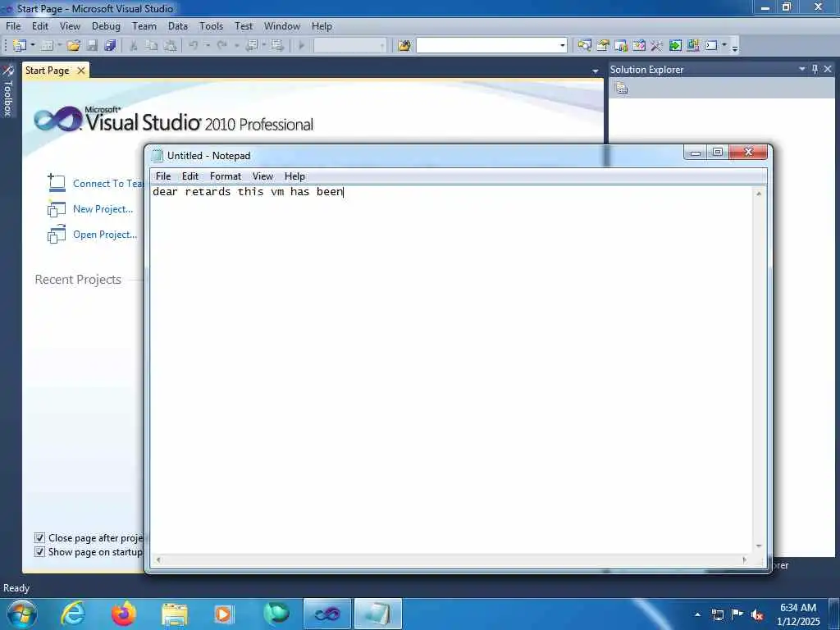This screenshot has width=840, height=630.
Task: Click the Start Page green arrow icon
Action: (x=675, y=46)
